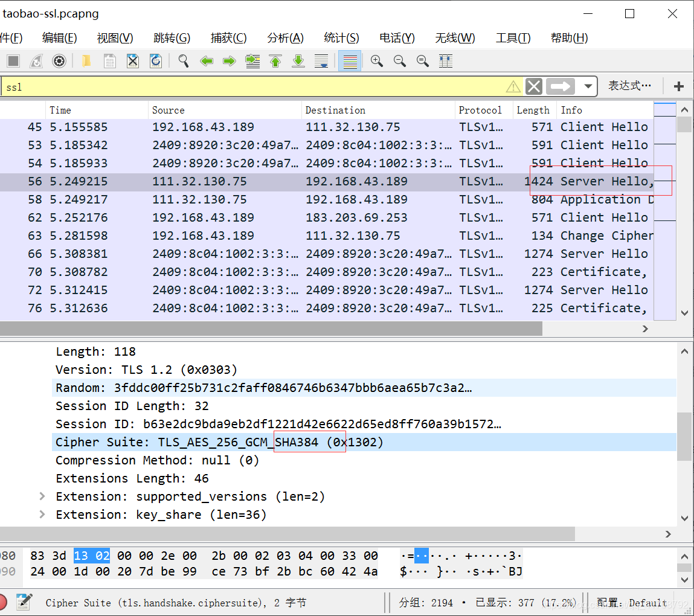Click the find packet magnifier icon
Viewport: 694px width, 616px height.
tap(183, 60)
